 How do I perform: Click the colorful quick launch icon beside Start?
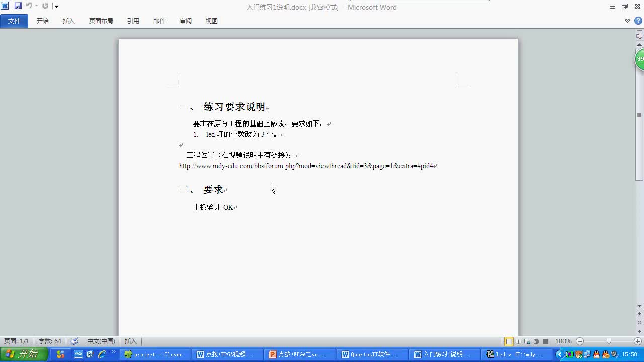pyautogui.click(x=61, y=354)
